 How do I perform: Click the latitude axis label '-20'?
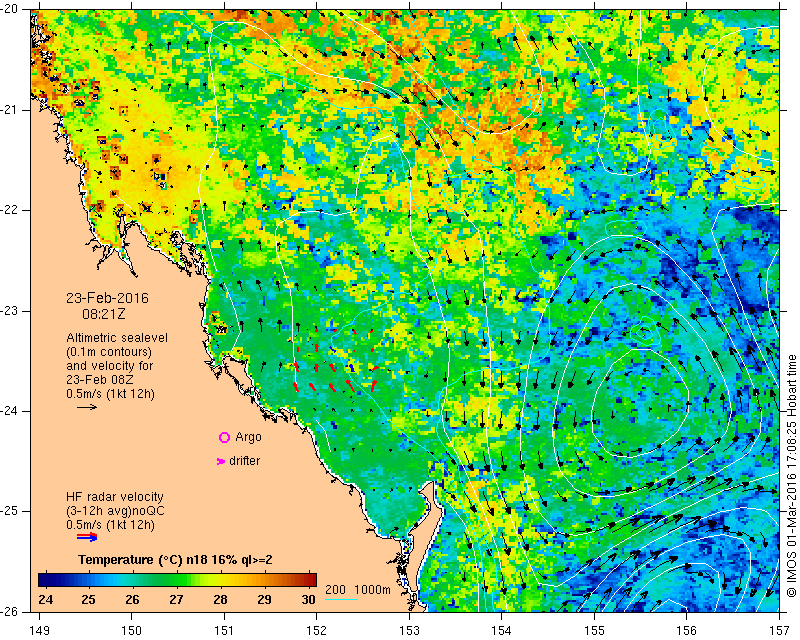(x=9, y=10)
